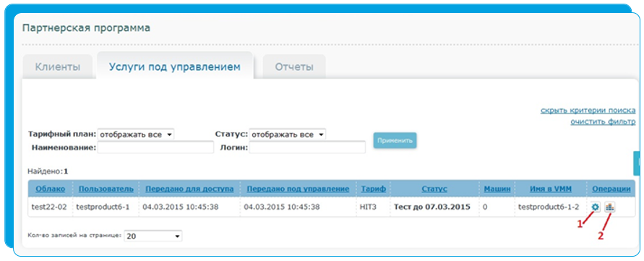Click скрыть критерии поиска link

(588, 111)
